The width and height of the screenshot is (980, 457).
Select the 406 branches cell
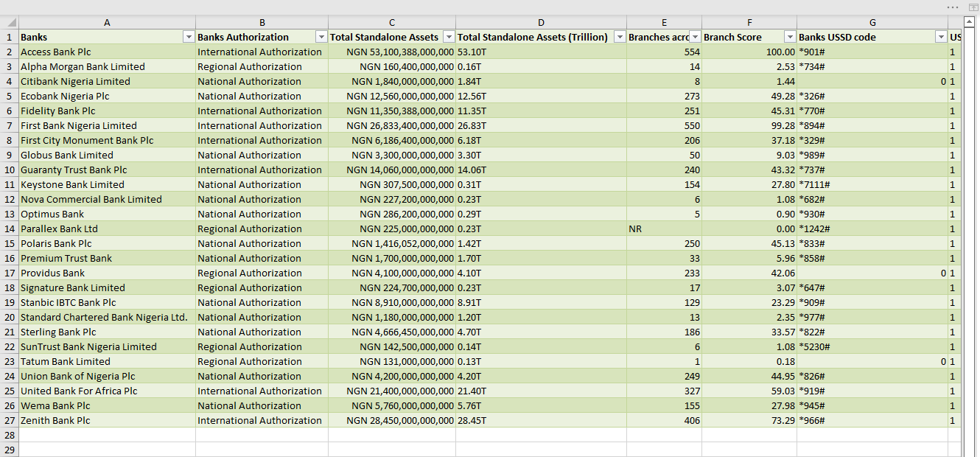tap(664, 420)
